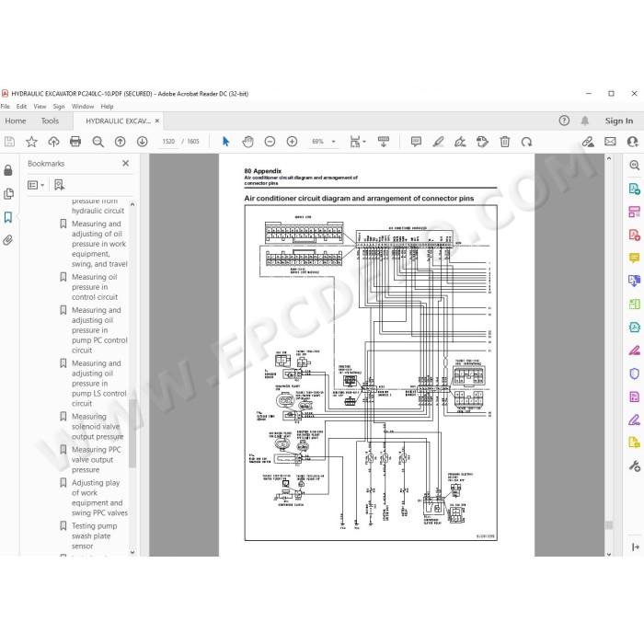This screenshot has height=644, width=644.
Task: Open the fit page options tool
Action: tap(357, 142)
